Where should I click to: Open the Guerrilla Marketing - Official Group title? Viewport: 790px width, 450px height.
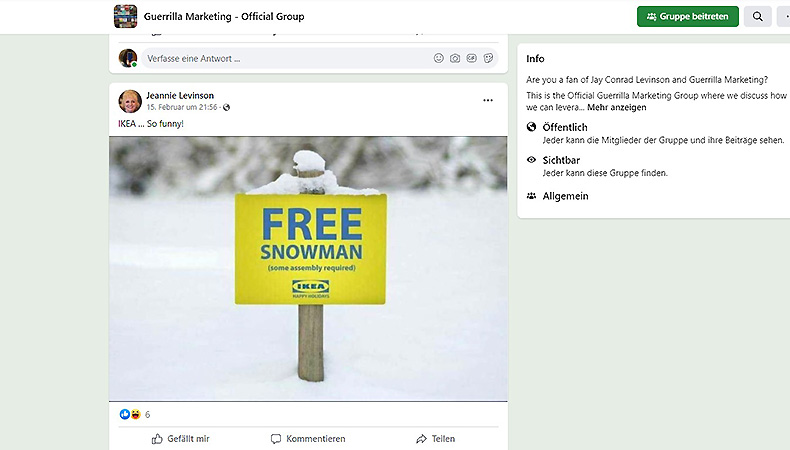point(224,17)
